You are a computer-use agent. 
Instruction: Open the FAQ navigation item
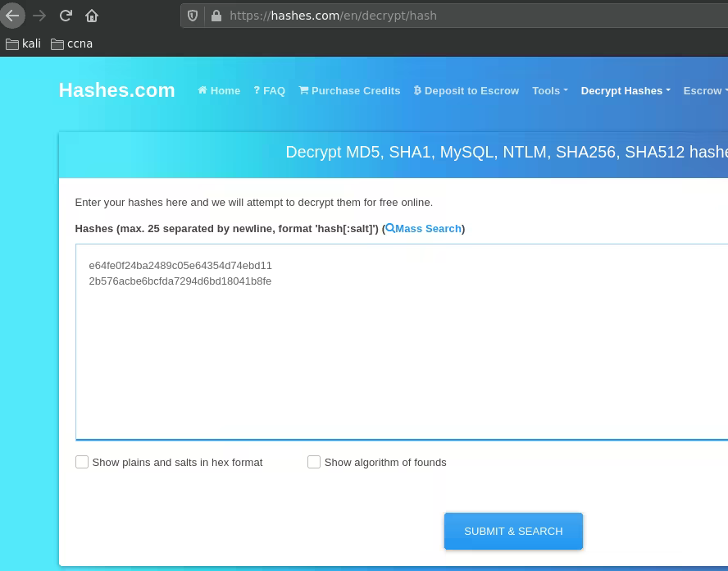point(269,90)
